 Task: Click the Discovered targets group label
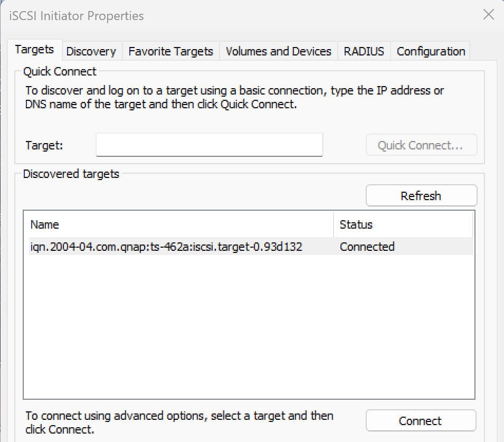coord(70,174)
